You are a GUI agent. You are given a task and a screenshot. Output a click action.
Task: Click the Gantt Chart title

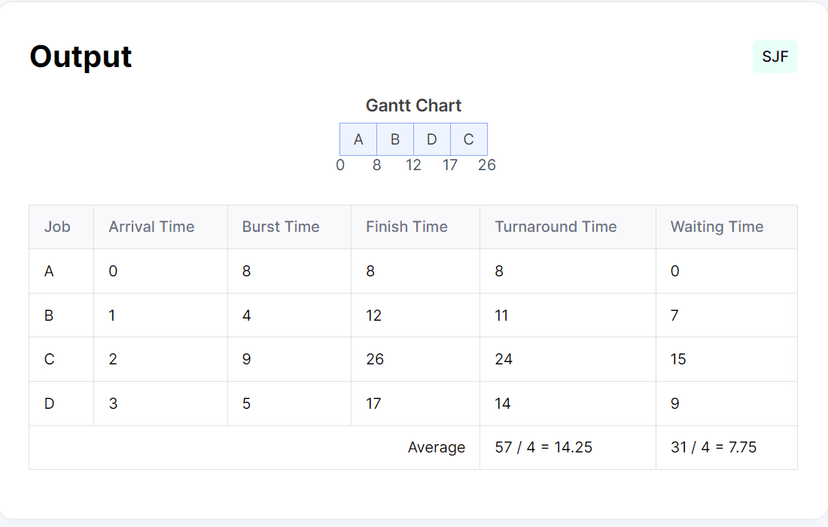413,106
